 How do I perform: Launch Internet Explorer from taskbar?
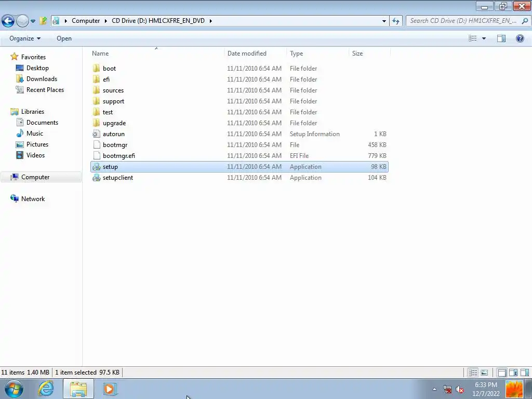[46, 389]
